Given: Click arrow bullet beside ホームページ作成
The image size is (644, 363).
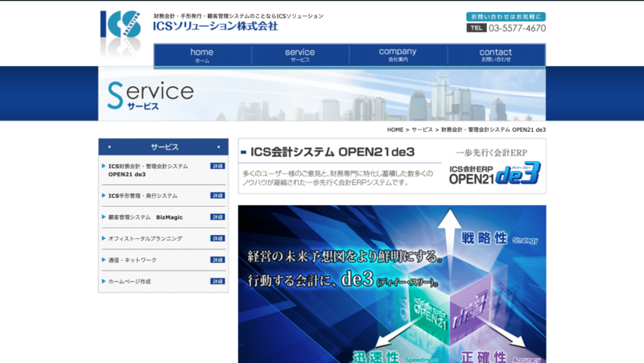Looking at the screenshot, I should [104, 281].
